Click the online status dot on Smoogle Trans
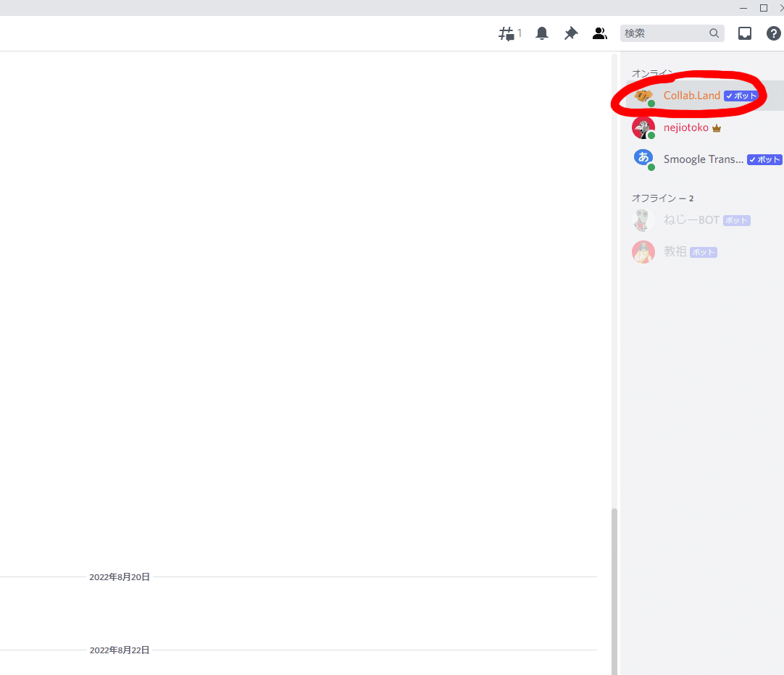The height and width of the screenshot is (675, 784). 651,167
